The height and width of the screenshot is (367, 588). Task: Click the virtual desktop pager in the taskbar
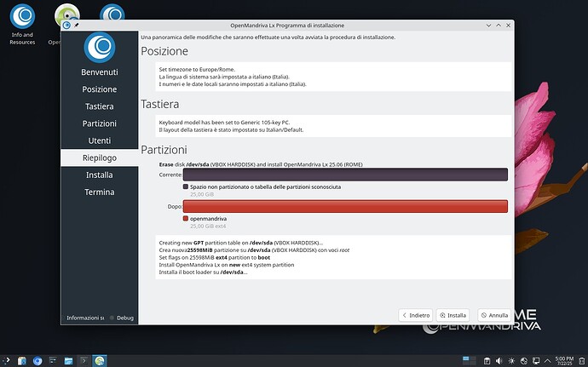click(470, 360)
